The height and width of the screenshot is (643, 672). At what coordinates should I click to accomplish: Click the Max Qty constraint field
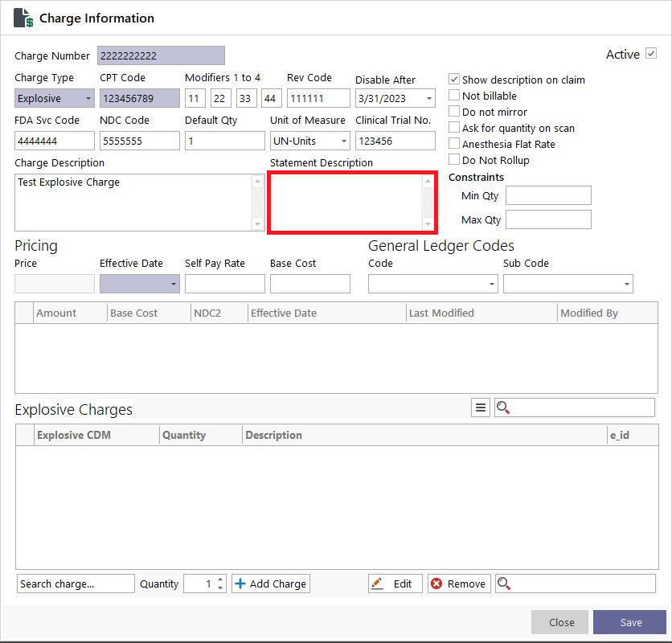point(548,219)
